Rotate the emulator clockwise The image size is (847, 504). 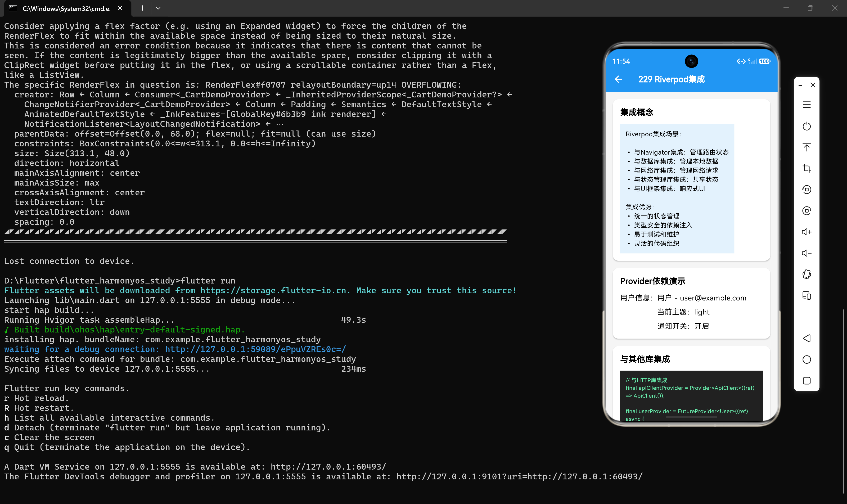(x=807, y=211)
